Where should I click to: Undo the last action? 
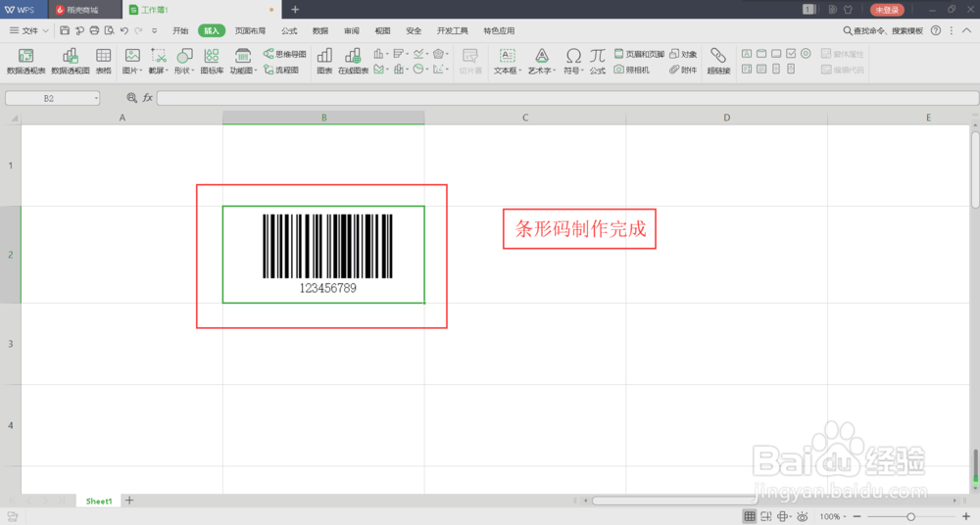[124, 30]
